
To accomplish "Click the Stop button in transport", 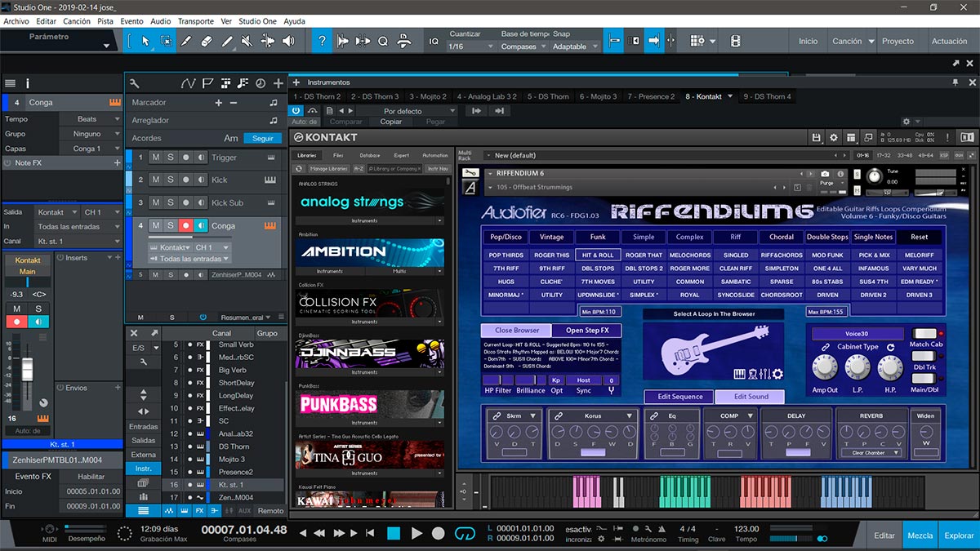I will coord(394,533).
